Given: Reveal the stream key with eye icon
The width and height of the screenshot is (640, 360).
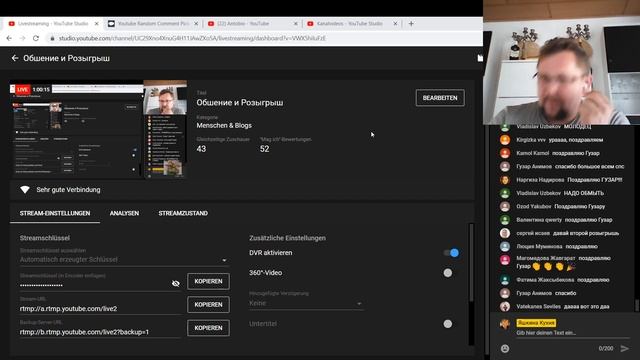Looking at the screenshot, I should pos(176,283).
